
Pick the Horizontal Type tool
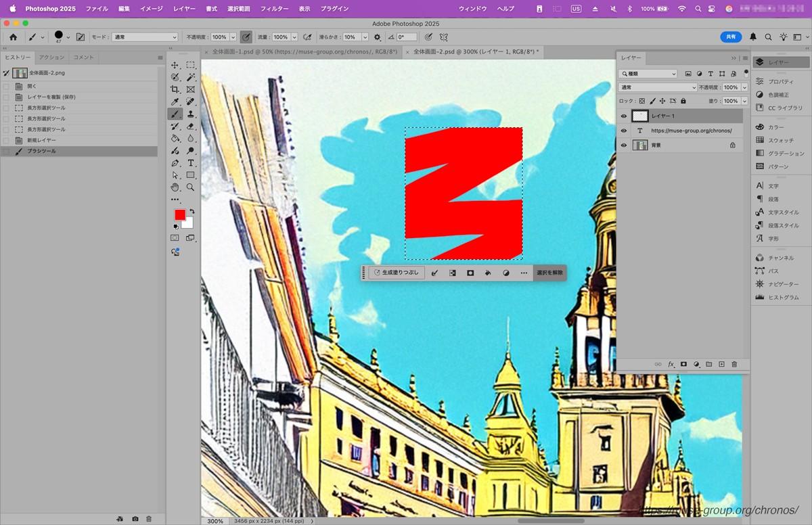point(191,163)
